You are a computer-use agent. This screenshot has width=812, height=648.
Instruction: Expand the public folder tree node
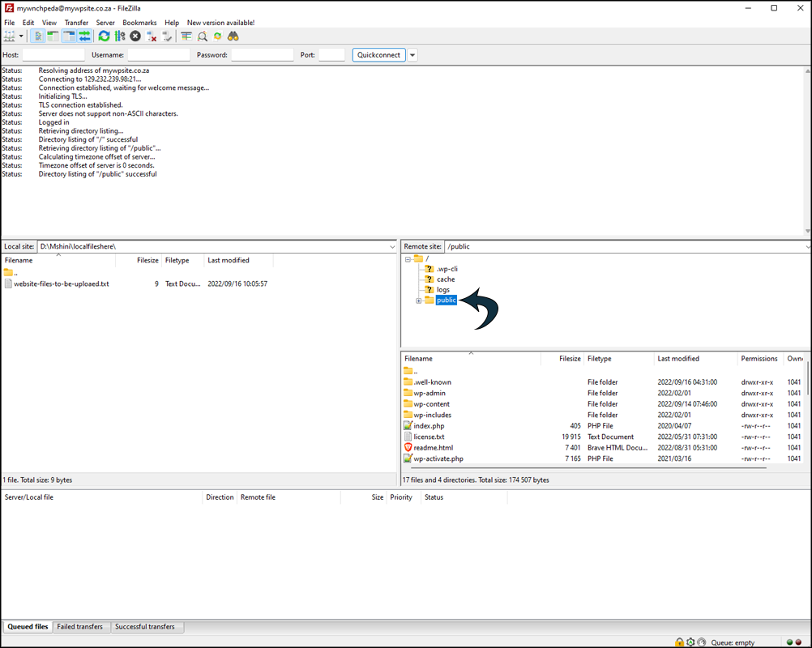click(x=419, y=301)
